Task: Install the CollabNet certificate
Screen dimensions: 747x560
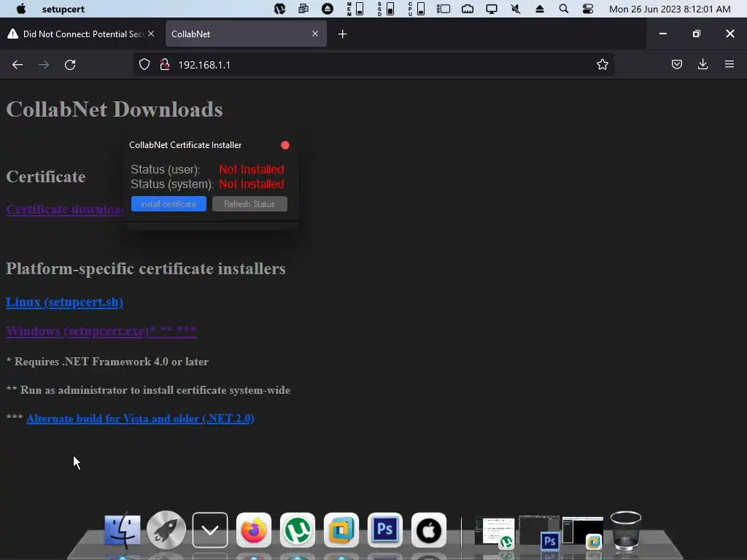Action: (x=169, y=204)
